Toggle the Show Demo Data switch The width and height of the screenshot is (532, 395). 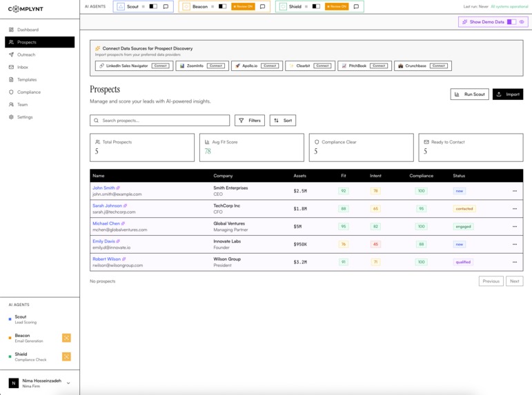pyautogui.click(x=511, y=21)
